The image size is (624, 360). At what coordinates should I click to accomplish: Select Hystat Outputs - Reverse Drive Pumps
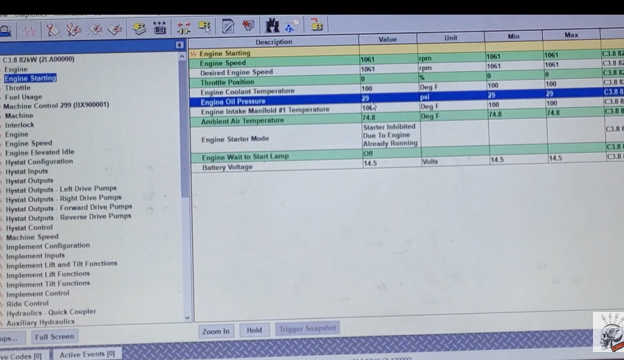click(68, 217)
